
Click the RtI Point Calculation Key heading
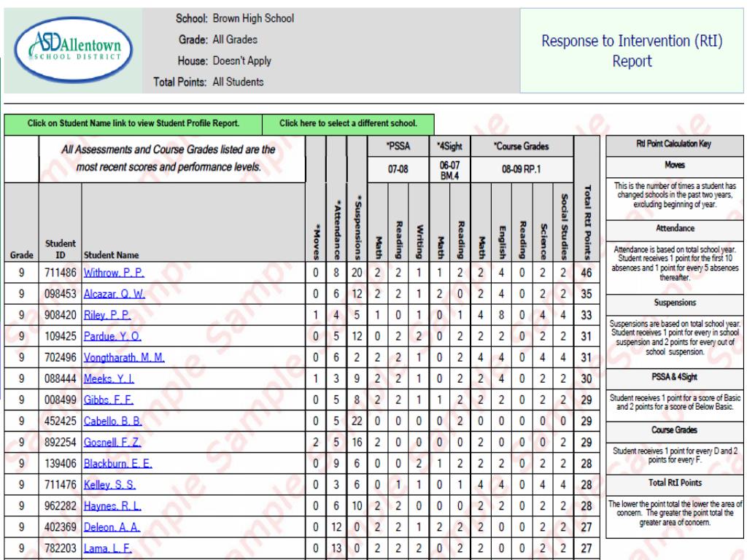point(674,144)
